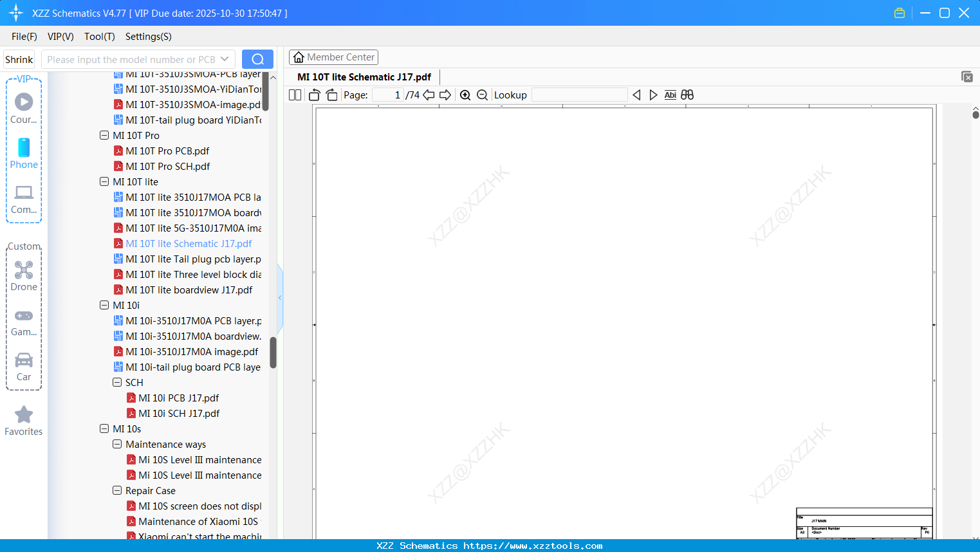Close the open PDF document panel
The height and width of the screenshot is (552, 980).
pyautogui.click(x=967, y=77)
